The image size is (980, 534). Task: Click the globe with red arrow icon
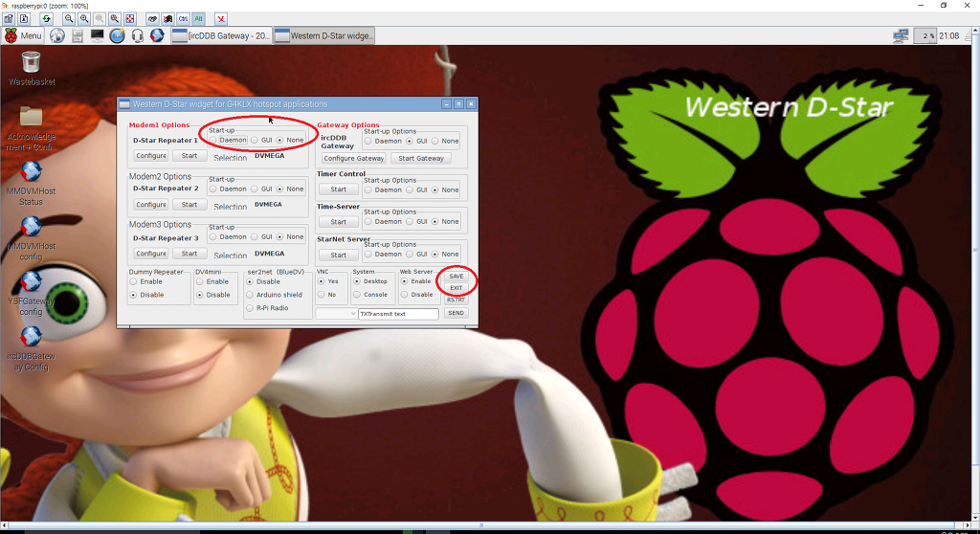(157, 35)
